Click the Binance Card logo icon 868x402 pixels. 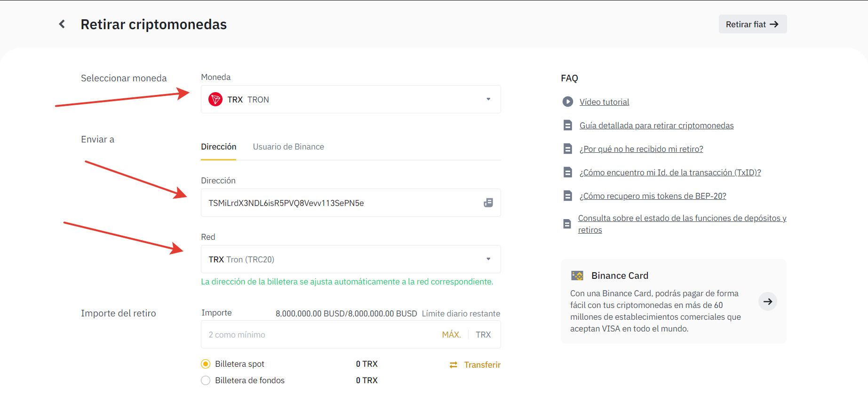577,276
